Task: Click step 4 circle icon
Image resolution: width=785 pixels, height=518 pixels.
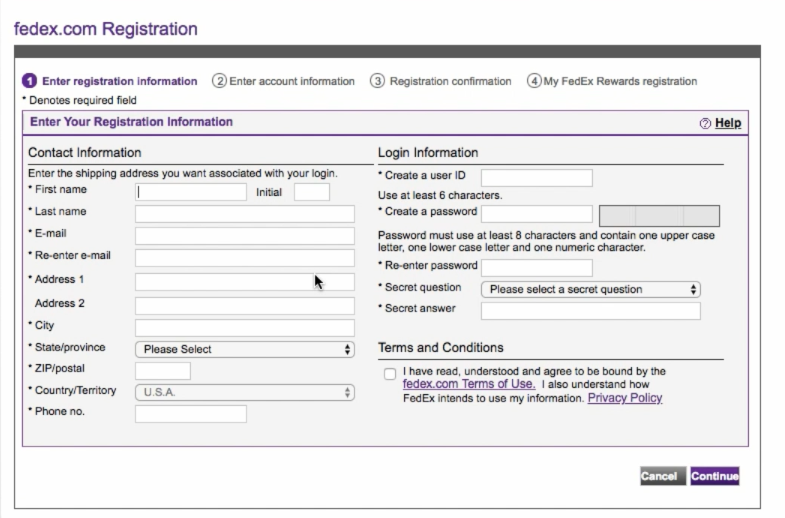Action: pos(534,81)
